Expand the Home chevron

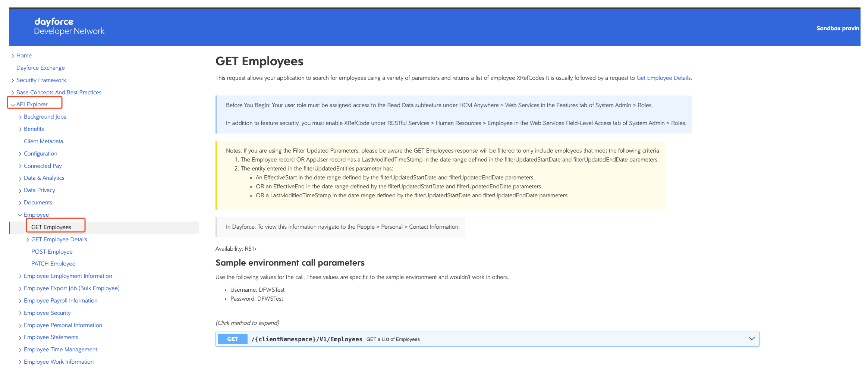[13, 56]
